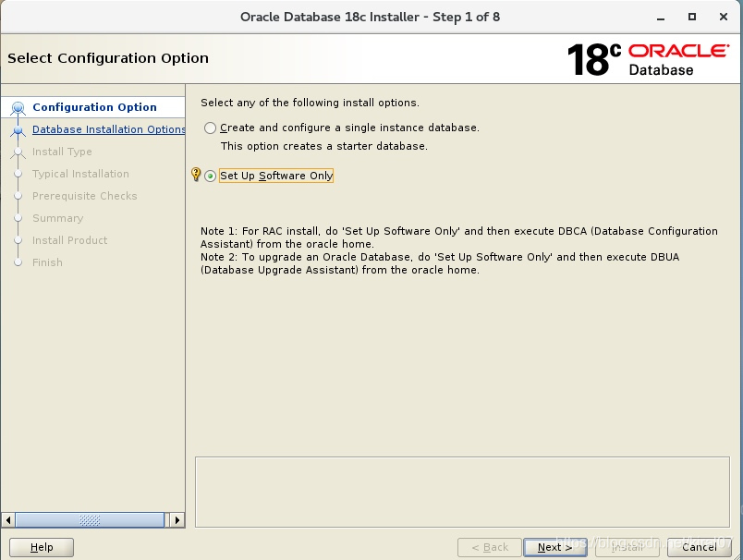743x560 pixels.
Task: Click the Typical Installation step marker dot
Action: click(x=18, y=174)
